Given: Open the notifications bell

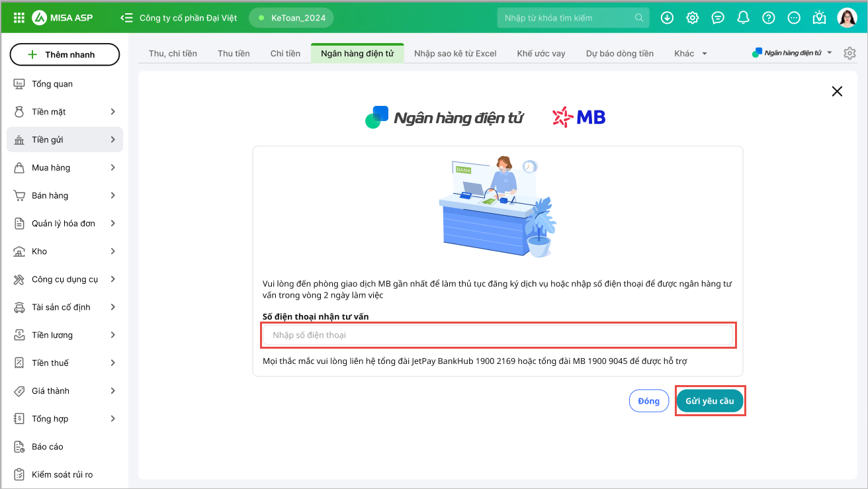Looking at the screenshot, I should [743, 18].
